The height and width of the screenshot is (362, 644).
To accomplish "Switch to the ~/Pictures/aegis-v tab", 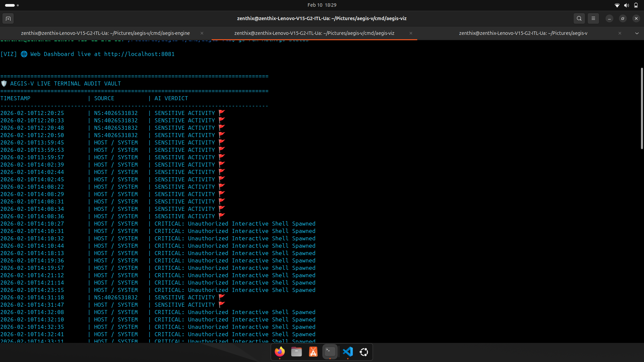I will pyautogui.click(x=523, y=33).
